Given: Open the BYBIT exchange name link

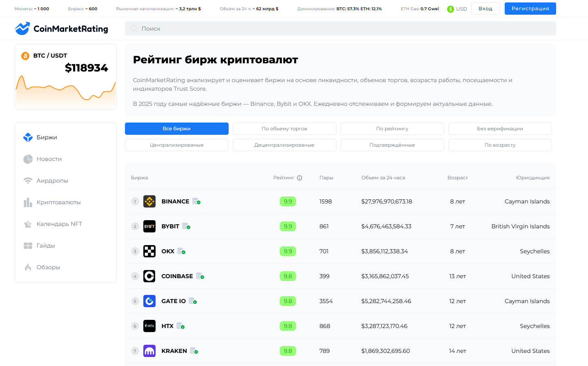Looking at the screenshot, I should [x=170, y=226].
